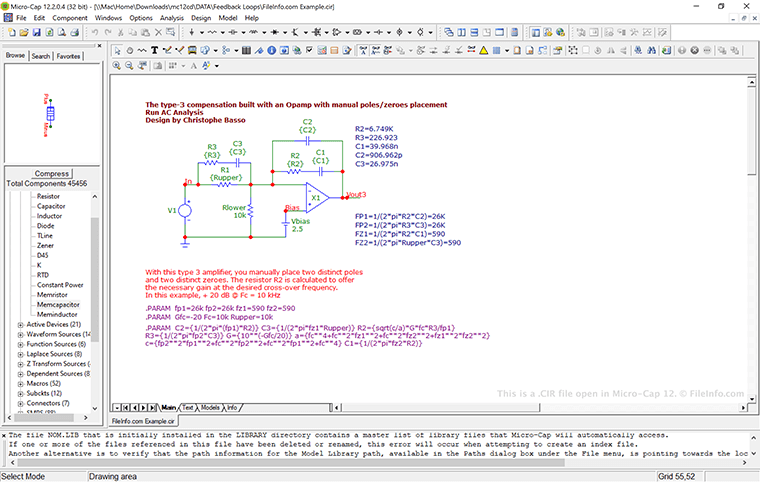Viewport: 760px width, 482px height.
Task: Click the Zoom Out magnifier icon
Action: point(130,65)
